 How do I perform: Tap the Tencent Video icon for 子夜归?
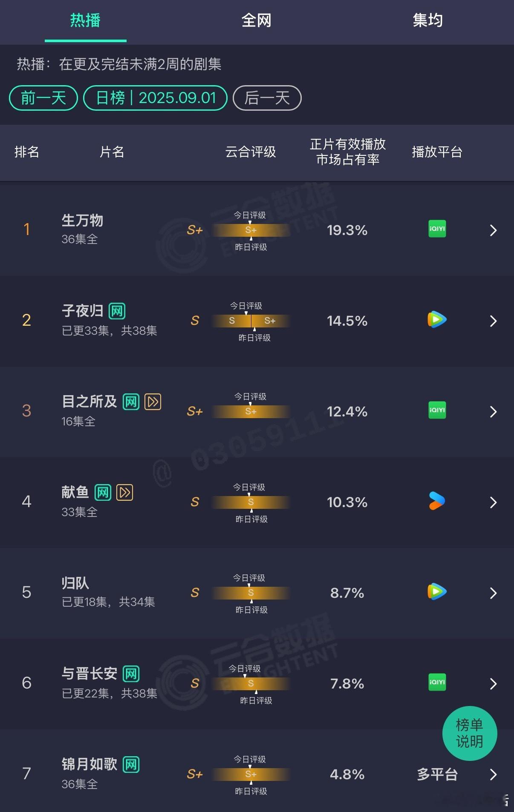click(x=437, y=319)
